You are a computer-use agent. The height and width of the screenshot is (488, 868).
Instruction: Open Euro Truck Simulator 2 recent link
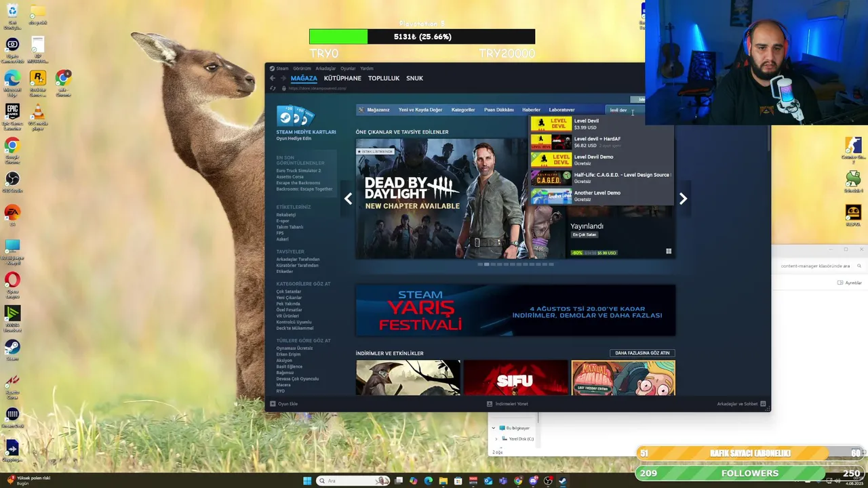(x=298, y=171)
